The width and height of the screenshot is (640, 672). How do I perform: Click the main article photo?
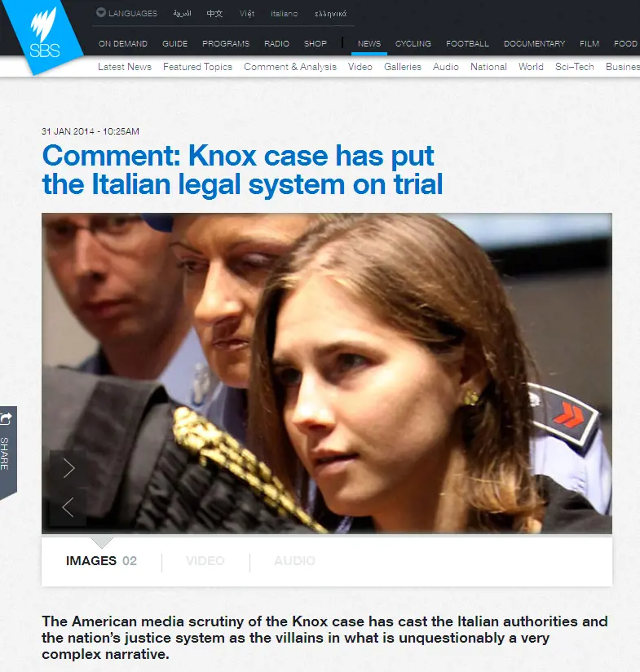pyautogui.click(x=327, y=374)
